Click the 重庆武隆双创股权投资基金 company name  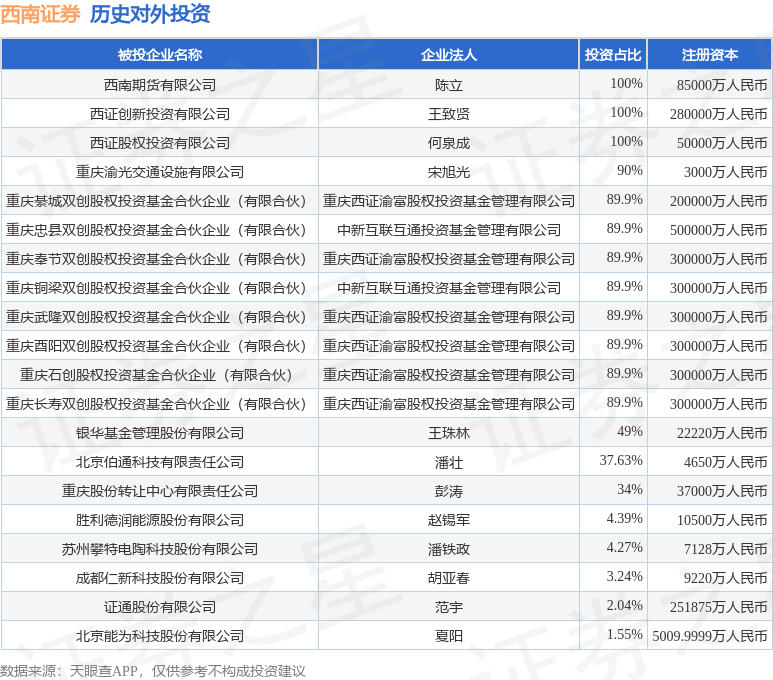(156, 317)
